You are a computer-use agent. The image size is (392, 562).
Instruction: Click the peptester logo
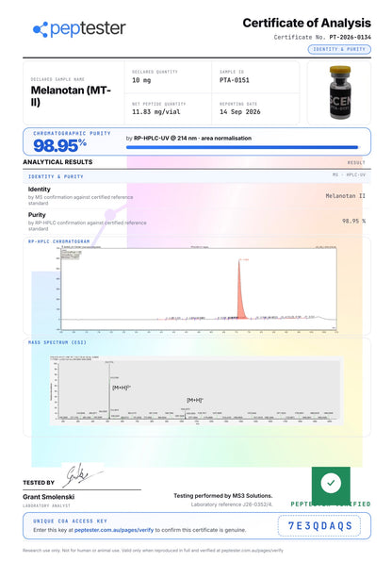[79, 29]
